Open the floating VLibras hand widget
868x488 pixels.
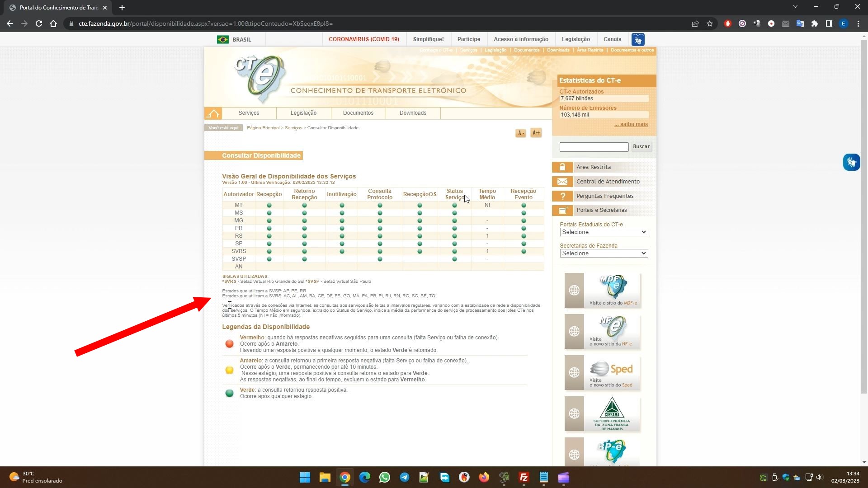[851, 162]
